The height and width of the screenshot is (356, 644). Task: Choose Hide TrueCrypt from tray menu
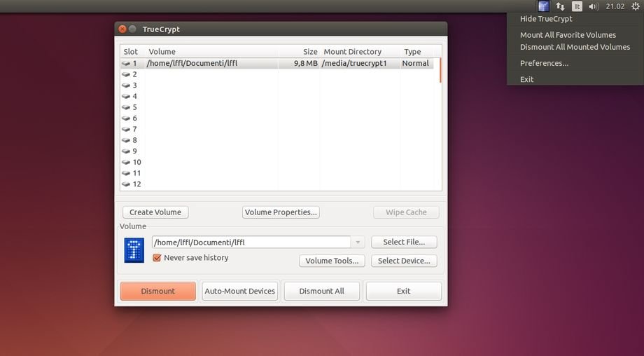tap(546, 19)
